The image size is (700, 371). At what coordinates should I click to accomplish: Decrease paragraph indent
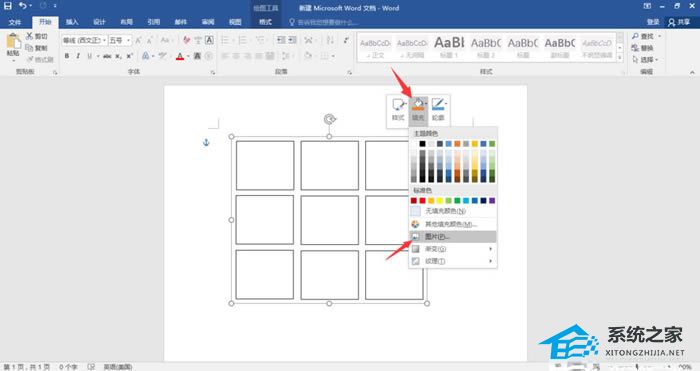point(281,40)
